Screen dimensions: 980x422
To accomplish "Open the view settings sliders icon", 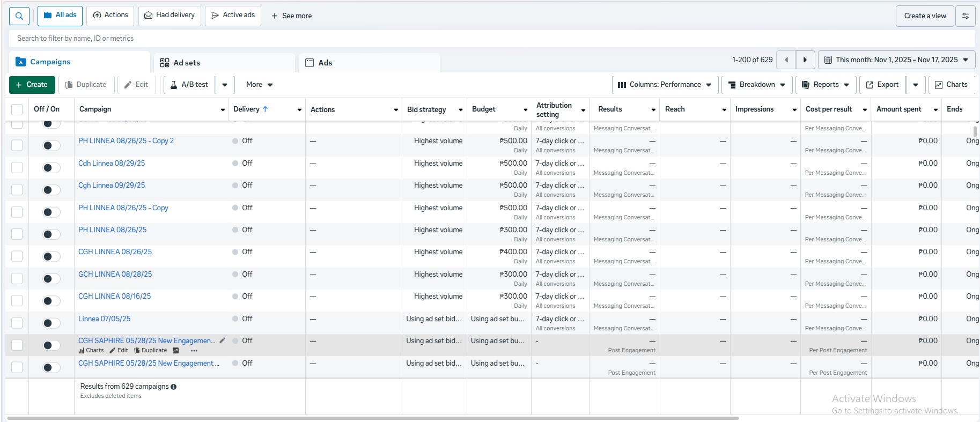I will click(x=965, y=16).
